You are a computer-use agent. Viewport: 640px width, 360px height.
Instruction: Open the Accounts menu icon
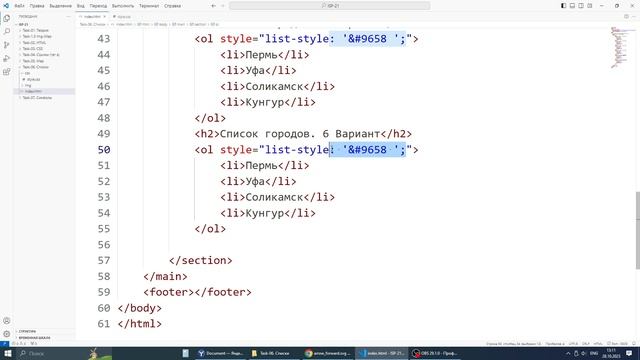click(7, 321)
